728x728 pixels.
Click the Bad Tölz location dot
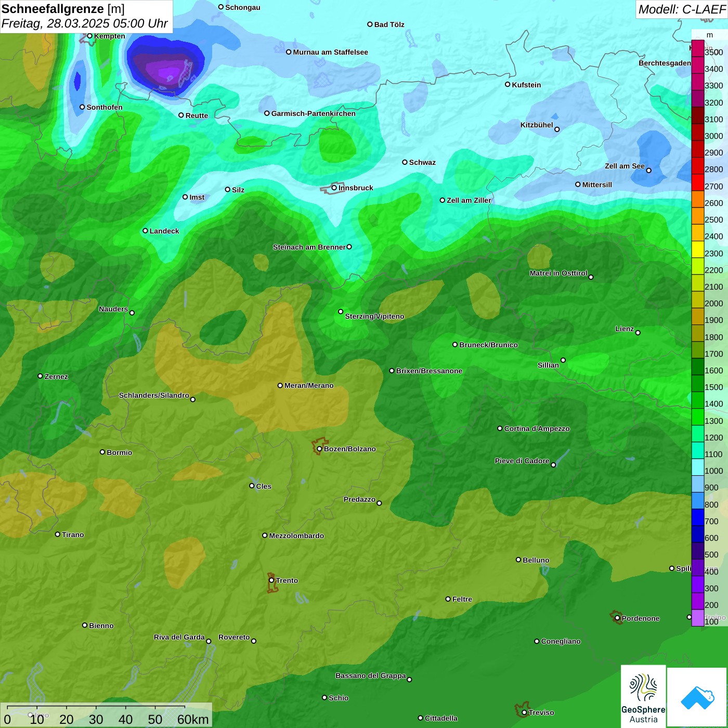[370, 24]
